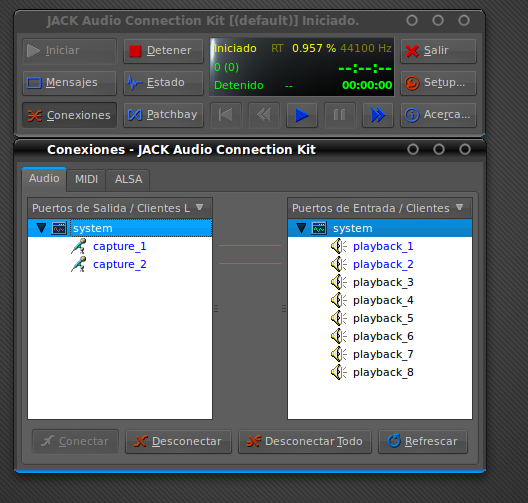The image size is (528, 503).
Task: Toggle the Conexiones window button
Action: point(69,115)
